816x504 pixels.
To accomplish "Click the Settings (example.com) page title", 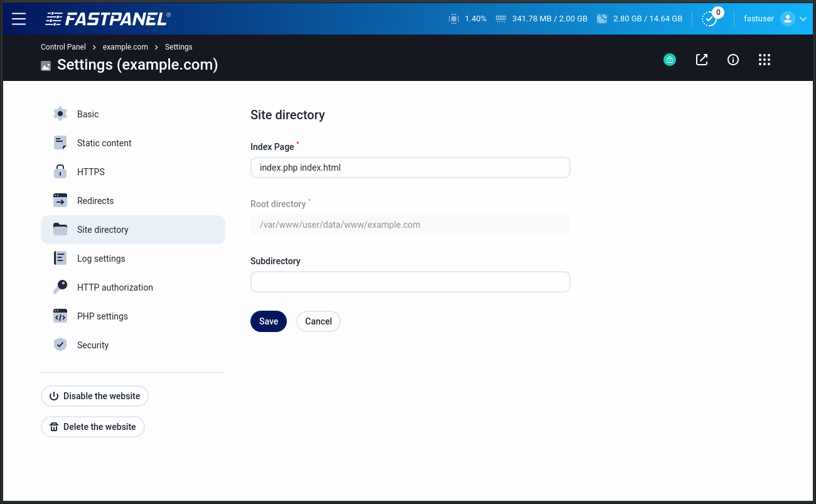I will 137,65.
